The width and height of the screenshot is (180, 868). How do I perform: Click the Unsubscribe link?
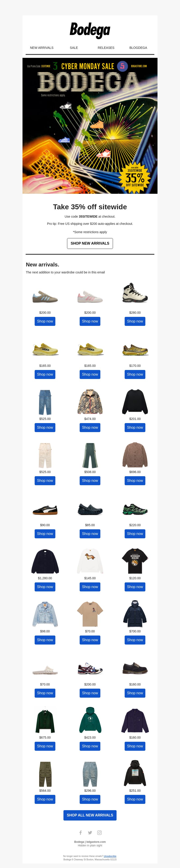(110, 856)
